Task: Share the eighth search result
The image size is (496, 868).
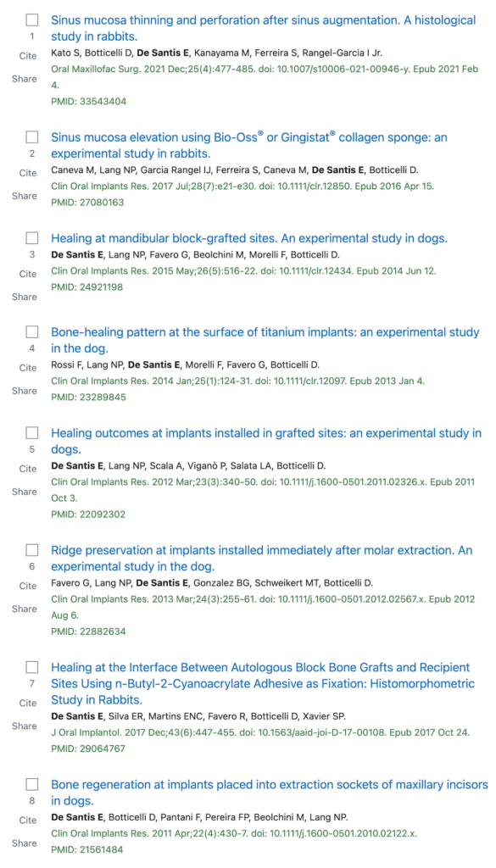Action: tap(25, 843)
